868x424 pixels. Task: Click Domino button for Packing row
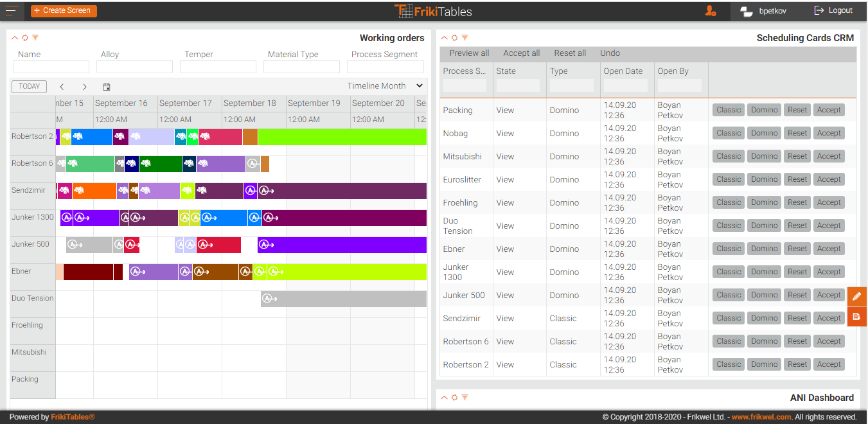click(764, 110)
